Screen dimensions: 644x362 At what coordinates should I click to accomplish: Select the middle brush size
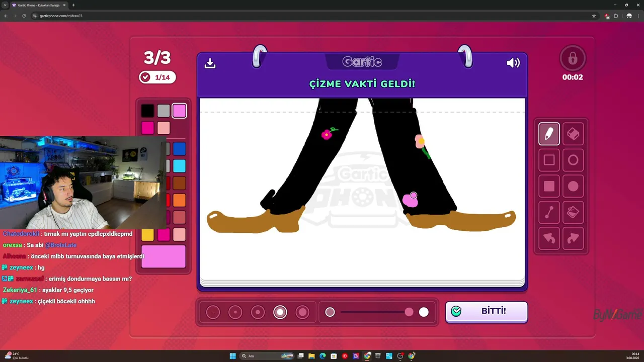[x=258, y=312]
